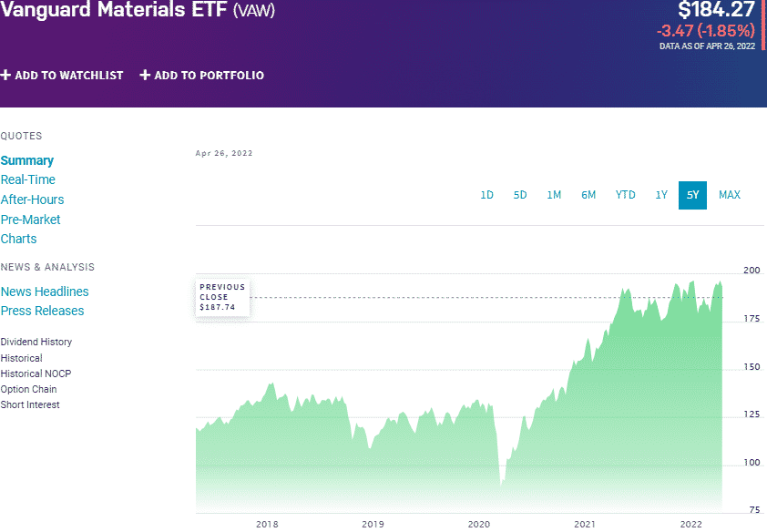Image resolution: width=767 pixels, height=532 pixels.
Task: Navigate to the Charts page
Action: 18,238
